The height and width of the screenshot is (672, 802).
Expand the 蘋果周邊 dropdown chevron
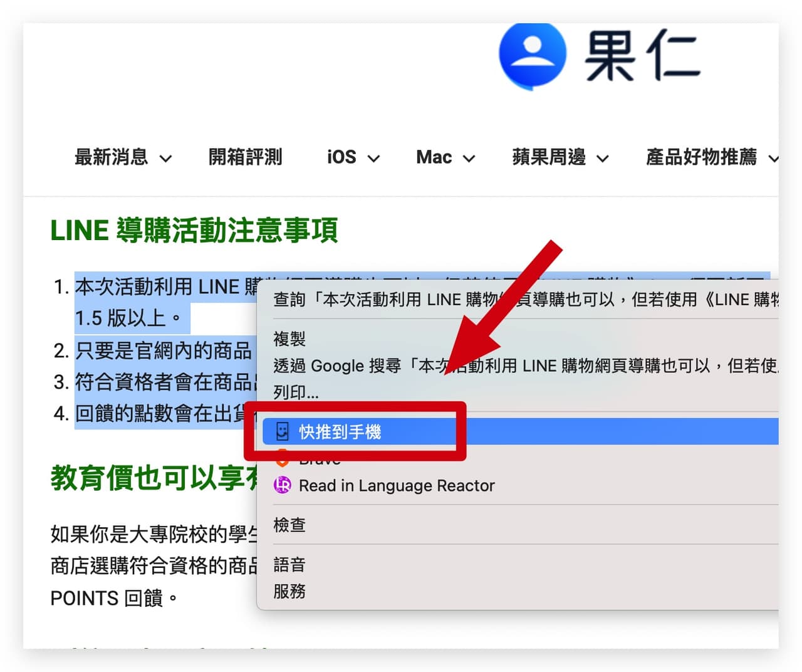coord(603,159)
